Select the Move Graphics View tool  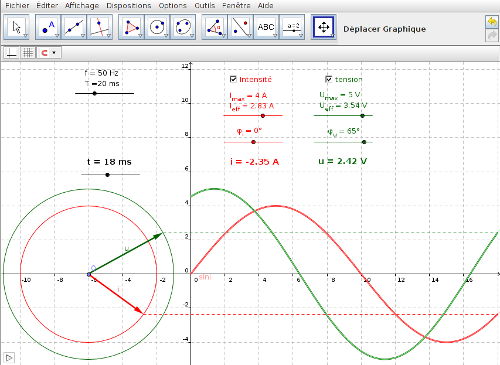point(324,27)
